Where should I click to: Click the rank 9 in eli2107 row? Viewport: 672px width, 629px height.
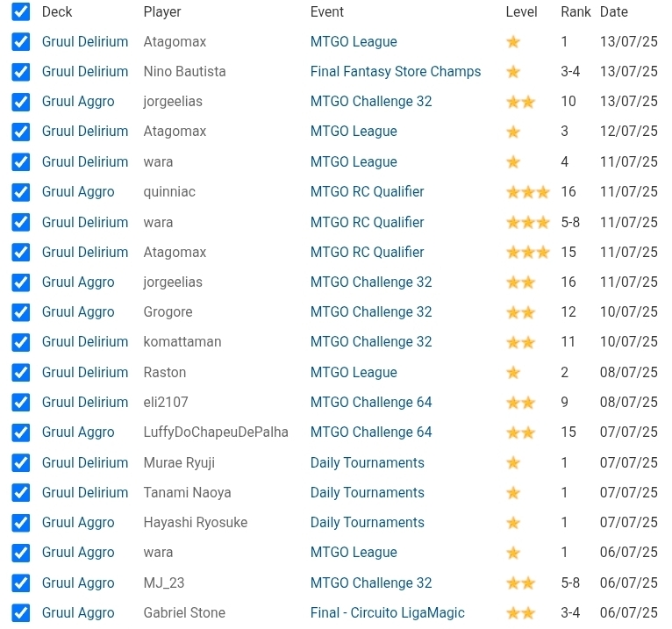(564, 403)
